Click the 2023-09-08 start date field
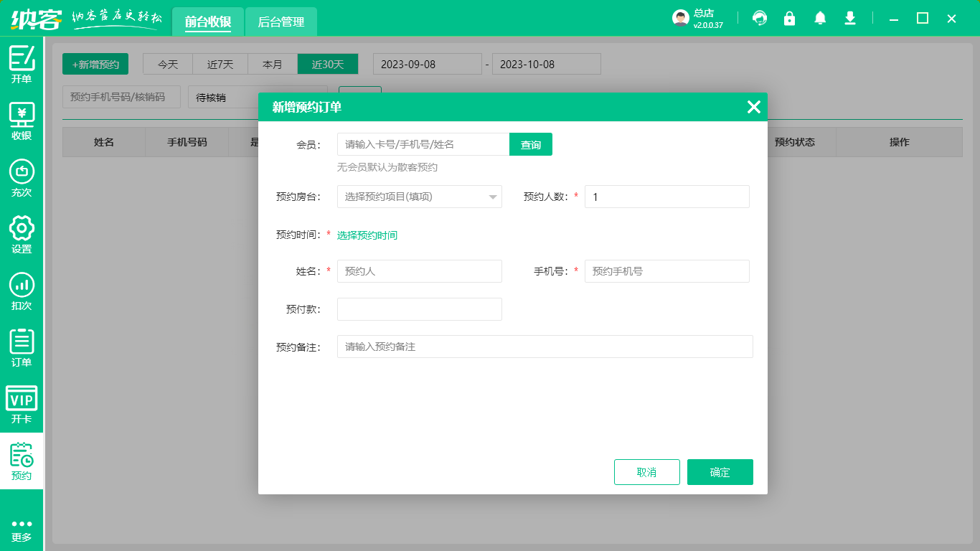Image resolution: width=980 pixels, height=551 pixels. tap(427, 64)
